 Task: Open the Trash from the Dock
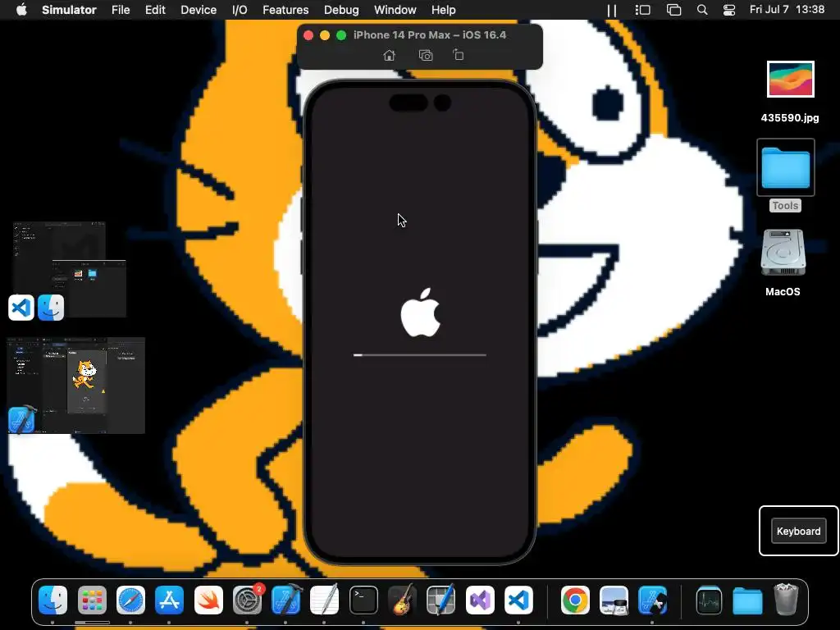[786, 600]
